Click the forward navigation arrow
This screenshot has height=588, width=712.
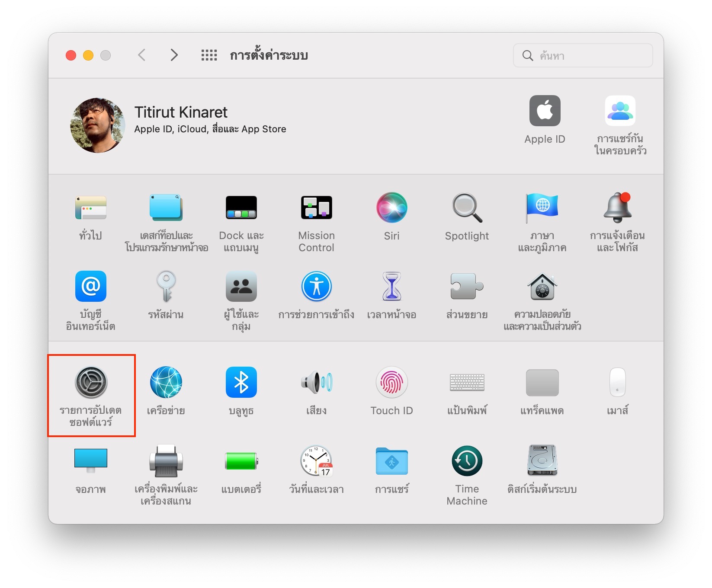coord(174,55)
